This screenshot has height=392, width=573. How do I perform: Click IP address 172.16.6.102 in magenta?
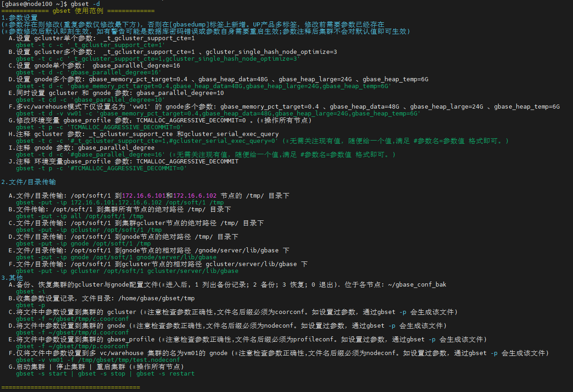[x=195, y=195]
